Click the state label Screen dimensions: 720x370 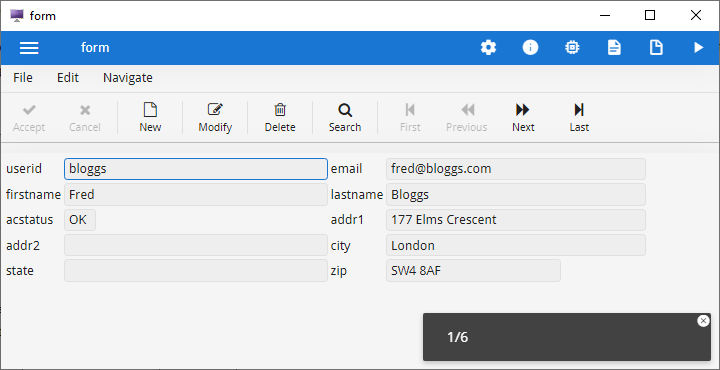pyautogui.click(x=20, y=271)
